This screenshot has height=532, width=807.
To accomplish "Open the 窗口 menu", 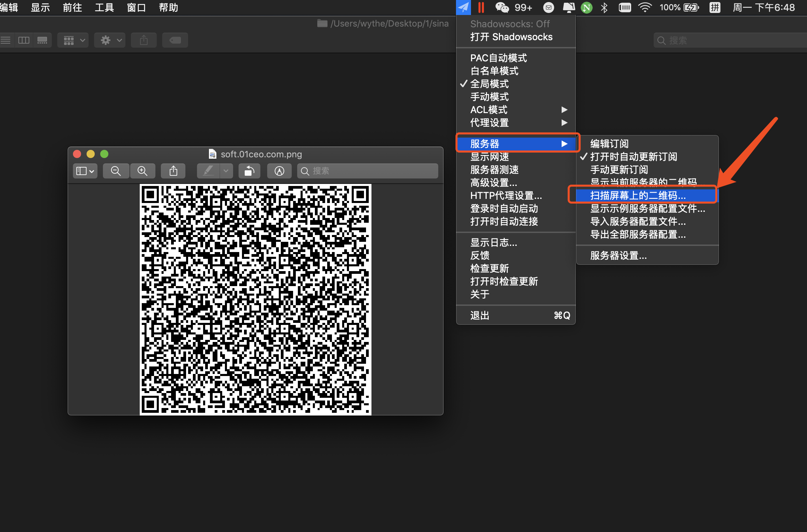I will (136, 7).
